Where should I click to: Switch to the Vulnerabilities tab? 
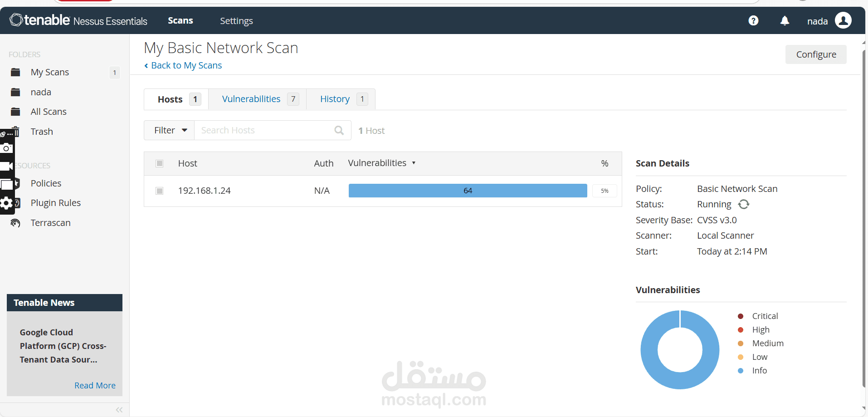(258, 99)
